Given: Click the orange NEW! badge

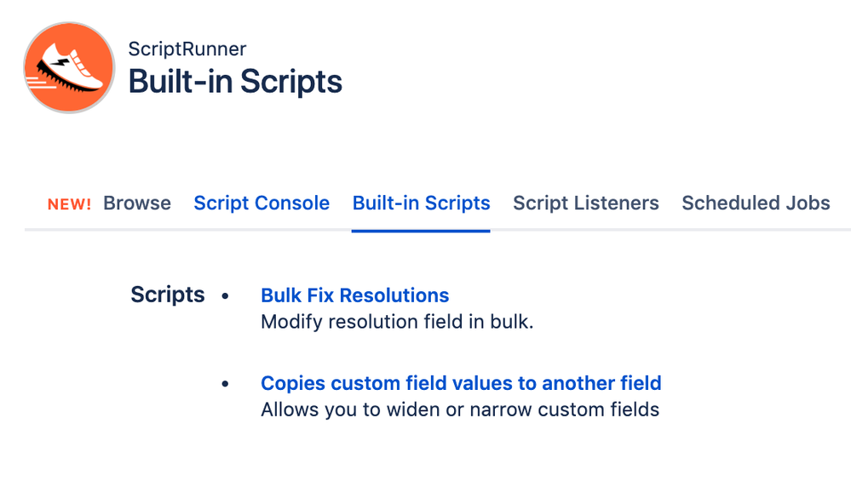Looking at the screenshot, I should [x=69, y=204].
